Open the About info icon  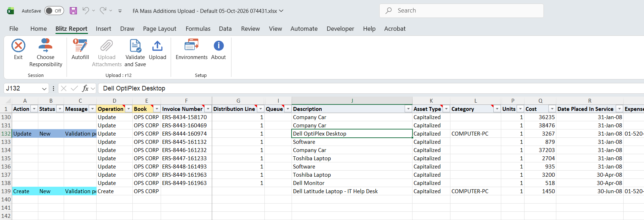coord(219,46)
